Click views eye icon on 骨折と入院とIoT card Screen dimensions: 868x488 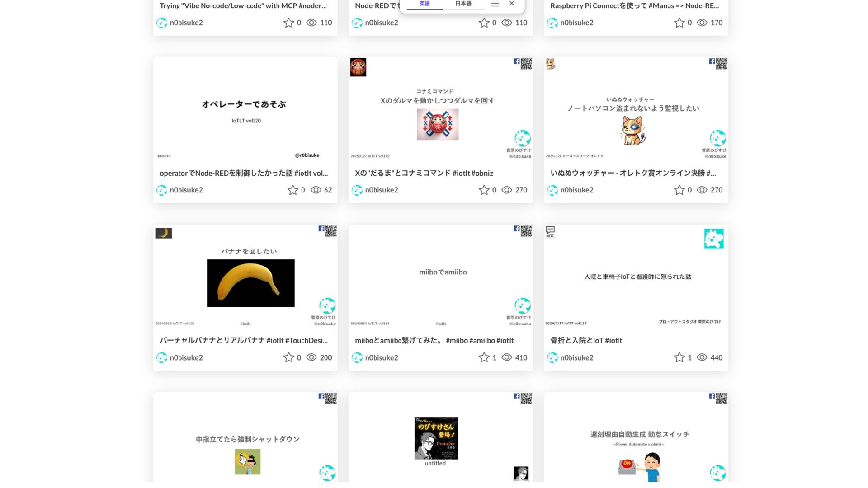point(702,357)
